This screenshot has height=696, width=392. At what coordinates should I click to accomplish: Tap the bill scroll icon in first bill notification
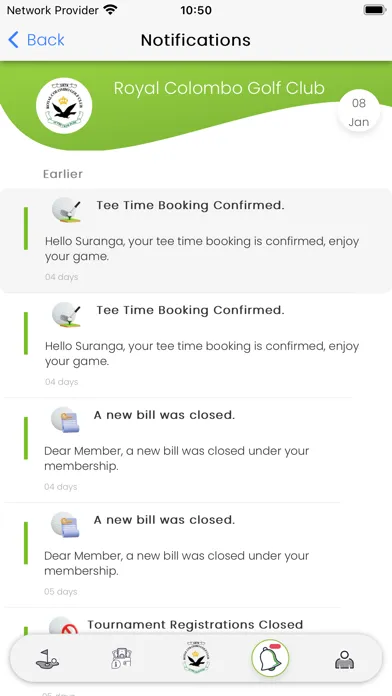[x=65, y=419]
